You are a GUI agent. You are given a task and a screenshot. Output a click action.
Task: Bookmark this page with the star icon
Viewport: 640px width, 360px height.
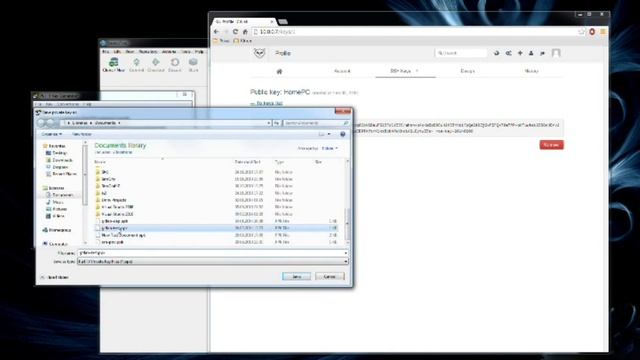(581, 31)
